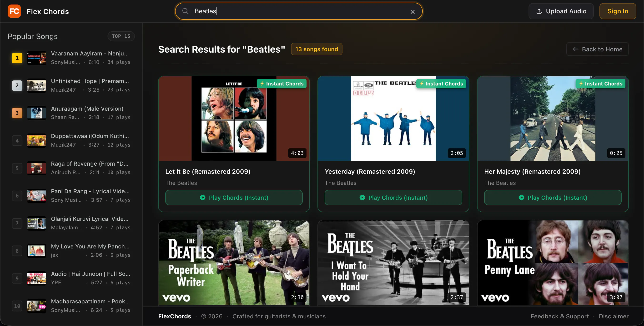Click lightning Instant Chords badge on Her Majesty
This screenshot has width=644, height=326.
tap(600, 84)
